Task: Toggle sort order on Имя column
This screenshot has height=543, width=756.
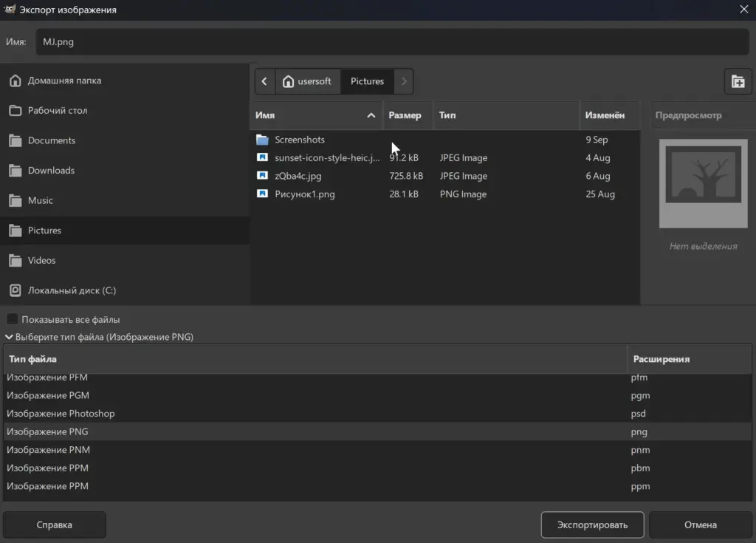Action: coord(316,115)
